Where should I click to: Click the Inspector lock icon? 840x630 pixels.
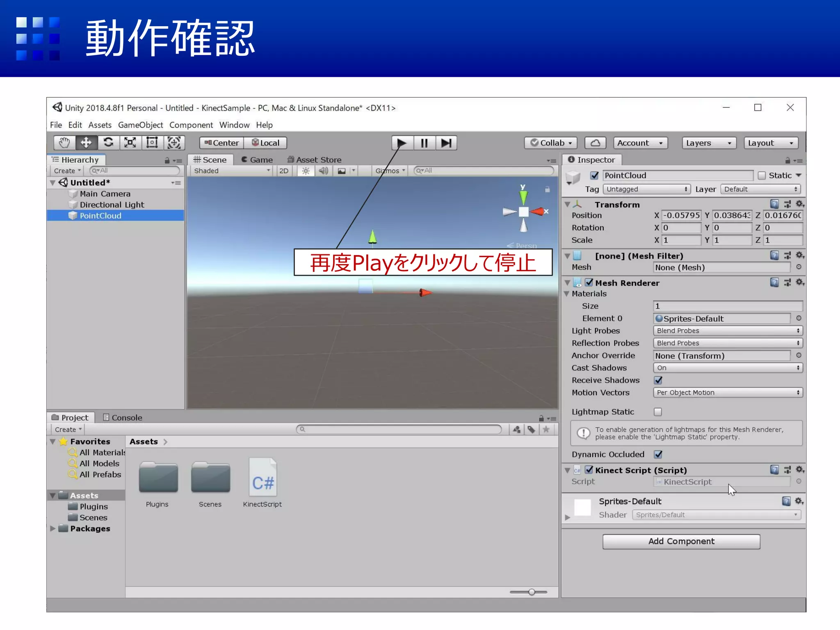pos(787,160)
